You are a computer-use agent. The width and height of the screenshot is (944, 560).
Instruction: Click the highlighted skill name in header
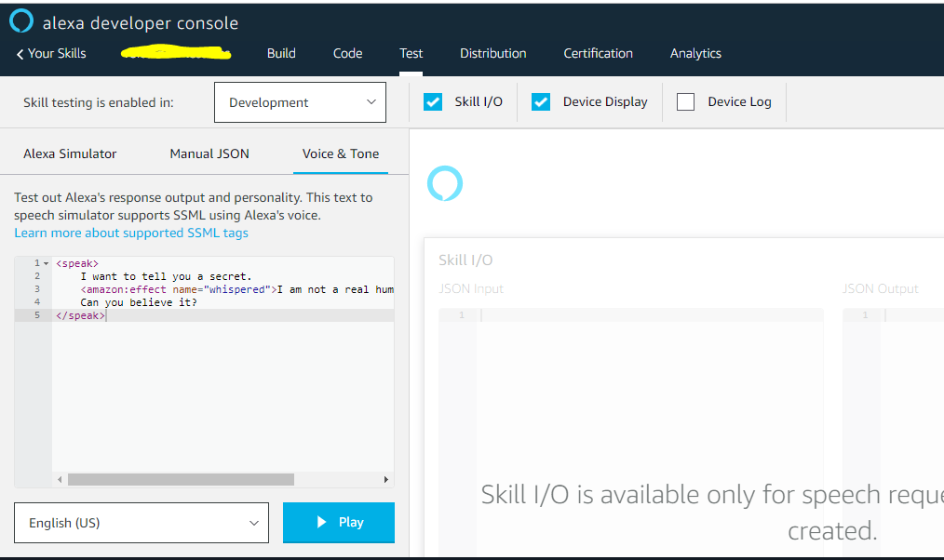176,53
